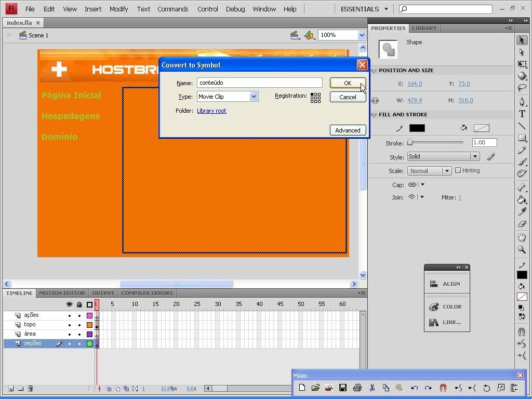Collapse the Position and Size section
This screenshot has height=399, width=532.
point(374,71)
